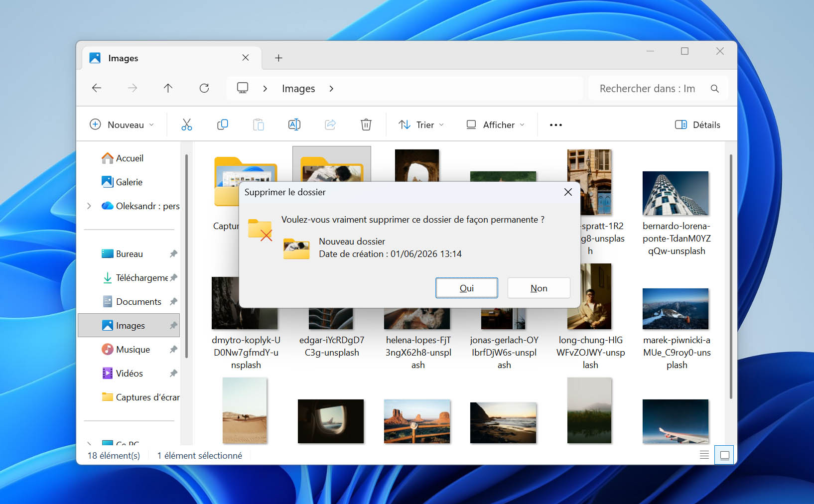Click the Rename toolbar icon
This screenshot has height=504, width=814.
click(294, 125)
